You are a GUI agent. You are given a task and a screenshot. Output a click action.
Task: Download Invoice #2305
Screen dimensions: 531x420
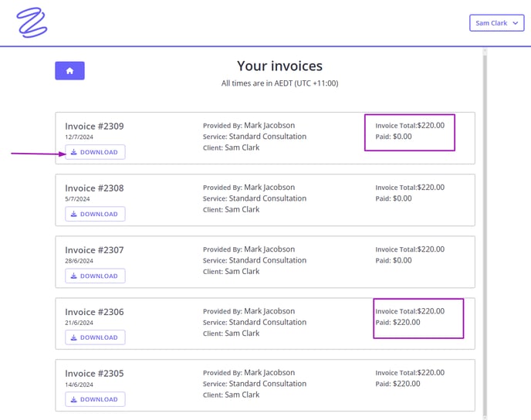tap(95, 399)
